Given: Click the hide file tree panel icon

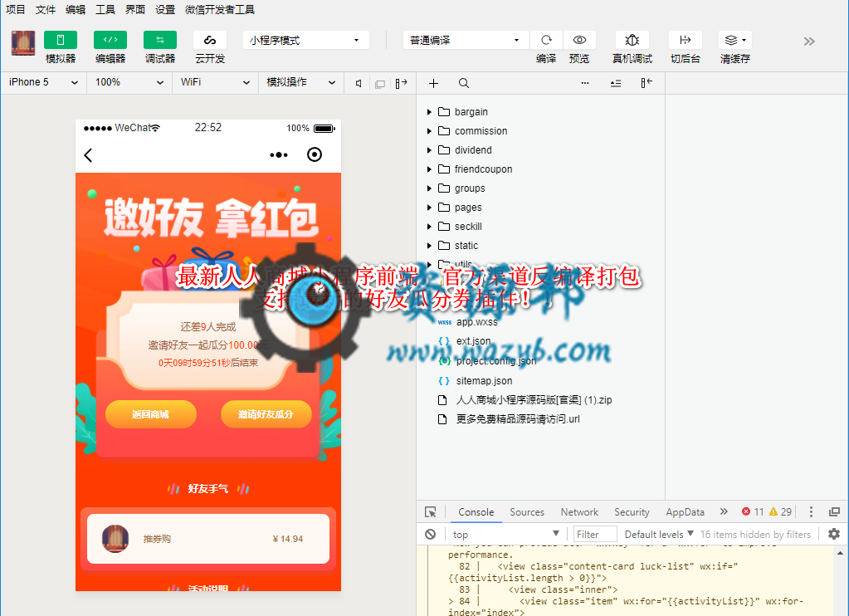Looking at the screenshot, I should point(647,83).
